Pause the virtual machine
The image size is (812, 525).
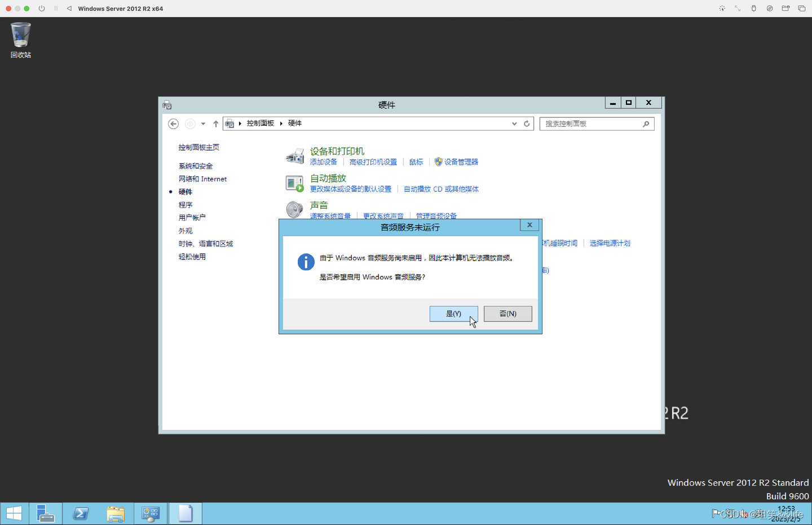pos(56,8)
